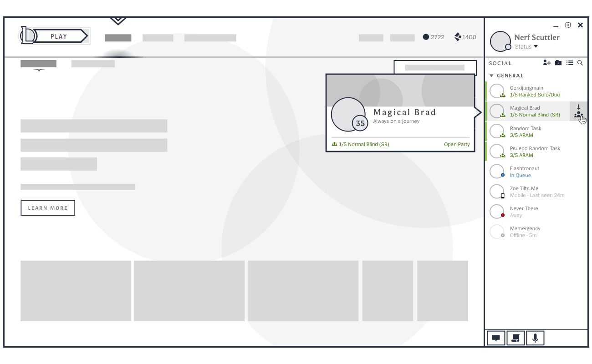This screenshot has height=364, width=592.
Task: Select the first dark top navigation tab
Action: click(118, 38)
